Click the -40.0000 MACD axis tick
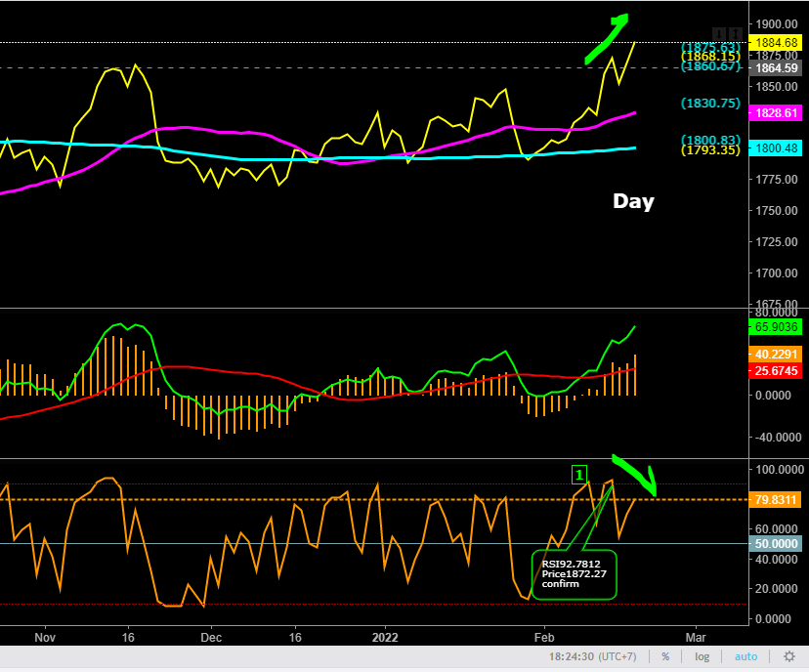809x672 pixels. point(779,438)
